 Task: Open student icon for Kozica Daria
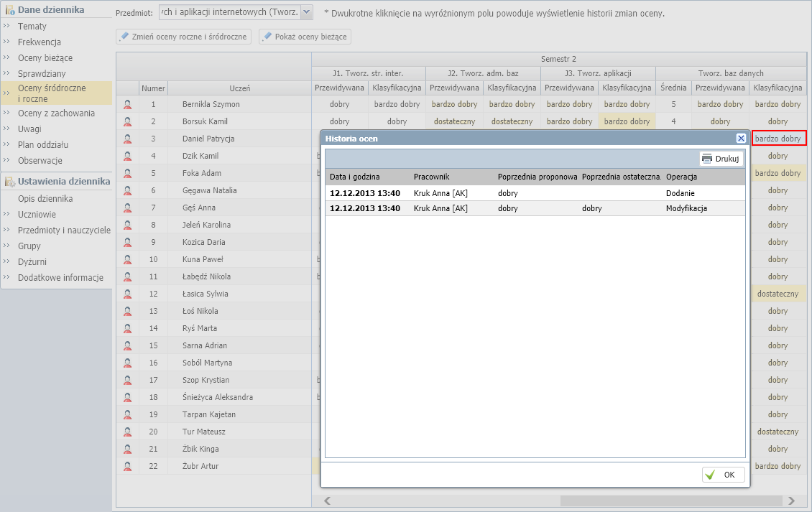[x=127, y=242]
